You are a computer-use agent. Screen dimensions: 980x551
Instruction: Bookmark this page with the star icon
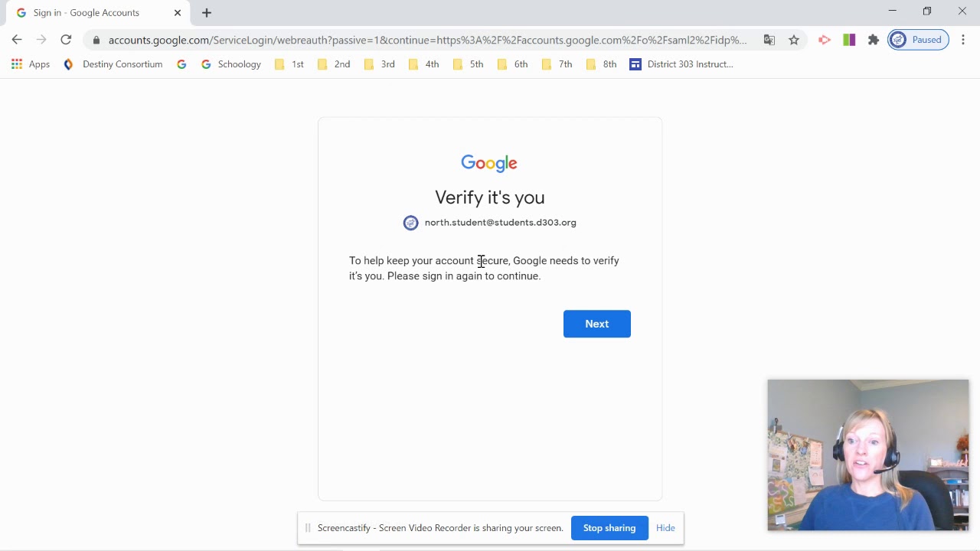[x=794, y=40]
